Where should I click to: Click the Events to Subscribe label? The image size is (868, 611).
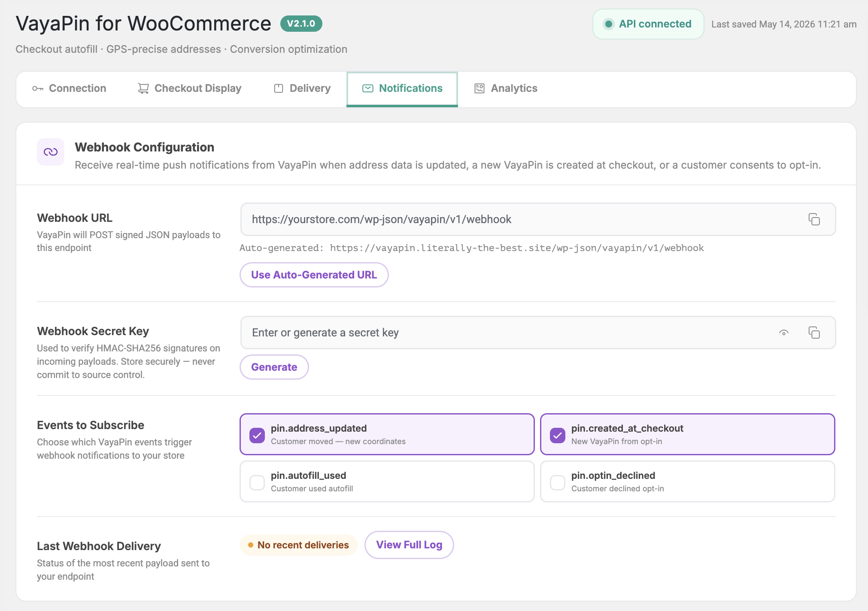[x=91, y=425]
